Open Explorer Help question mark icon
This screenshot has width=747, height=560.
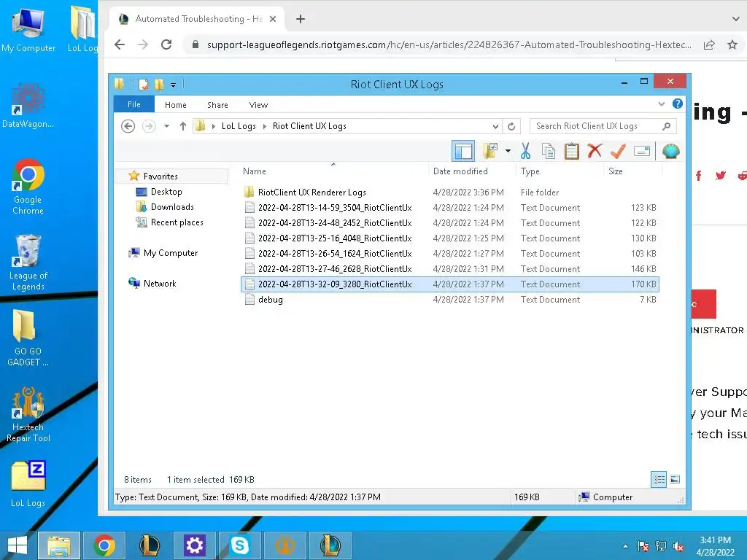pos(678,104)
